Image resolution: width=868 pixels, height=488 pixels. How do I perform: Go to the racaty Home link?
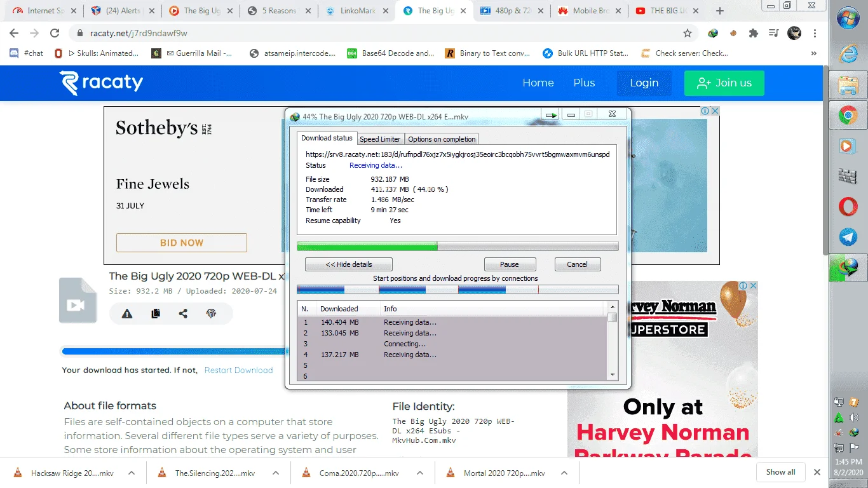point(538,83)
